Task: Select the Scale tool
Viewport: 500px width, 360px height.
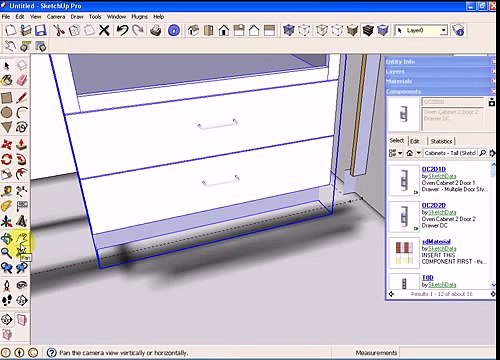Action: coord(7,174)
